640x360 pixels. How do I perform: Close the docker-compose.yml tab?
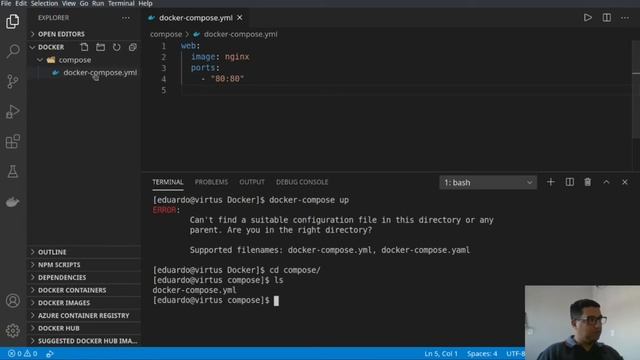click(x=240, y=18)
